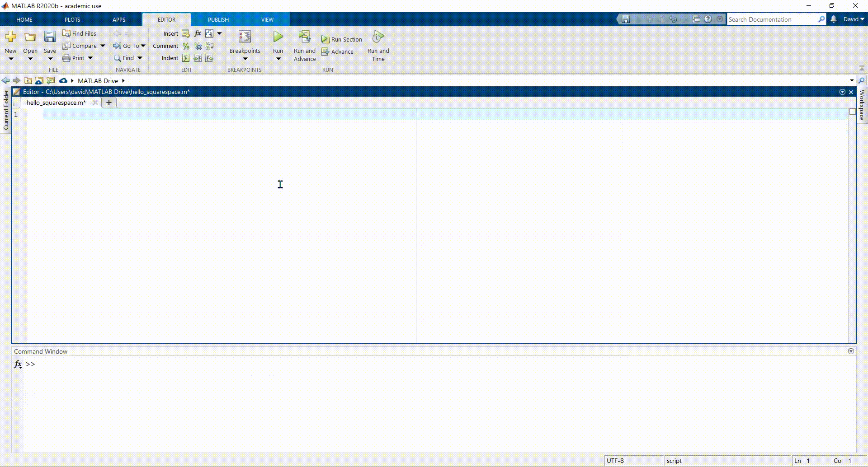The width and height of the screenshot is (868, 467).
Task: Click the Switch Windows icon
Action: 696,19
